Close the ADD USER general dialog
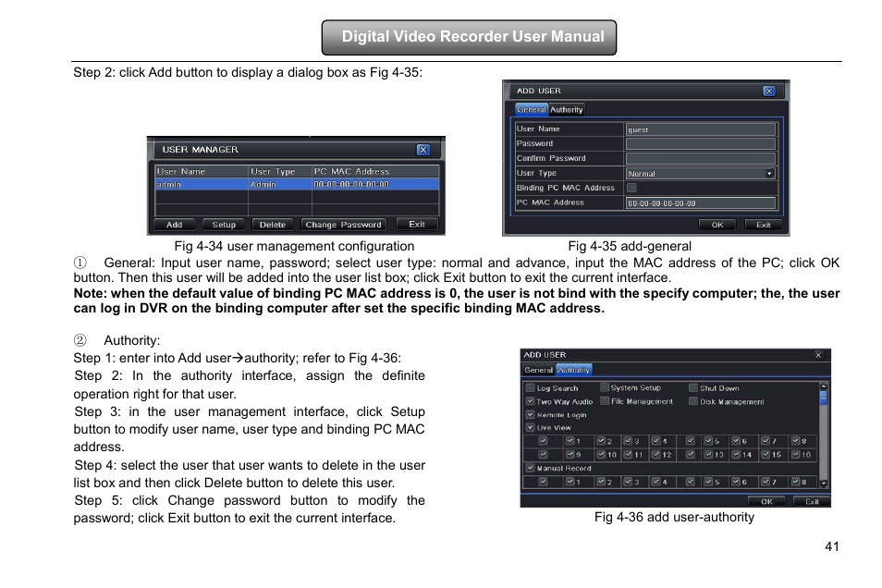This screenshot has width=882, height=588. pyautogui.click(x=769, y=92)
